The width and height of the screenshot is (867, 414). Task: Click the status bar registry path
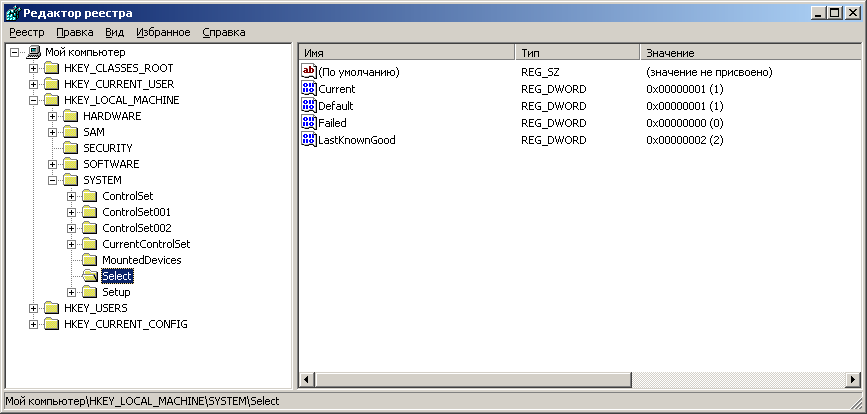click(x=143, y=401)
